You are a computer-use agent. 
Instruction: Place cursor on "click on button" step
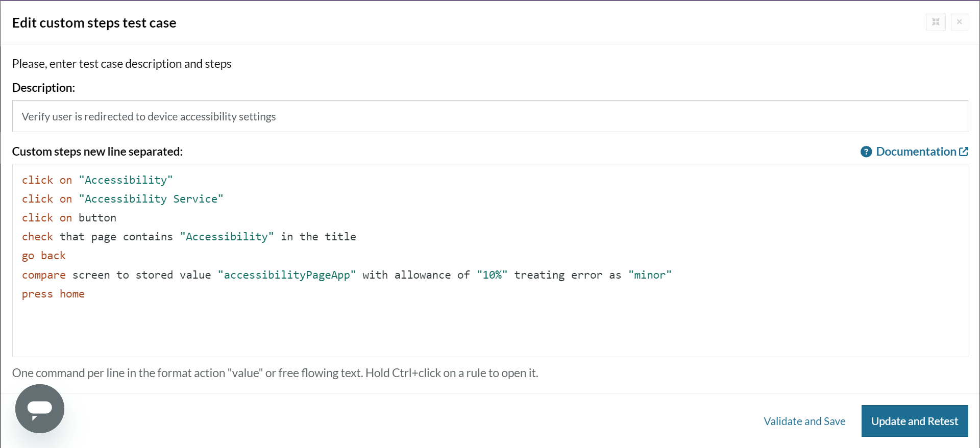click(69, 218)
